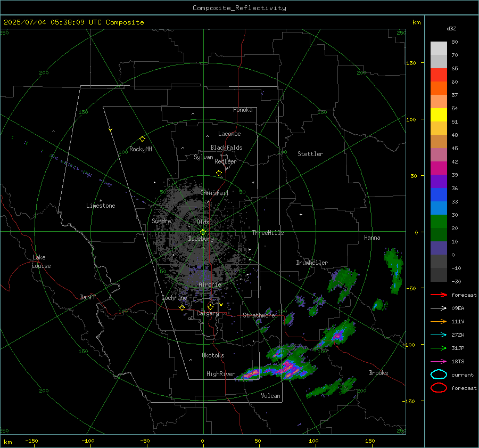The image size is (479, 448).
Task: Click the Limestone label
Action: [101, 206]
